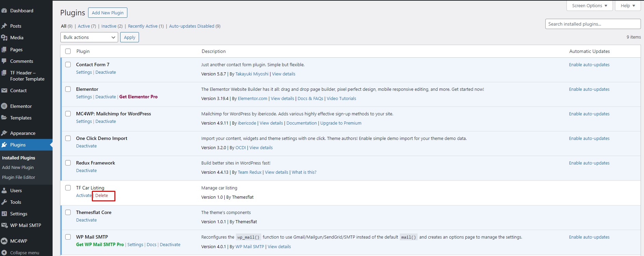Enable auto-updates for Redux Framework

click(589, 163)
